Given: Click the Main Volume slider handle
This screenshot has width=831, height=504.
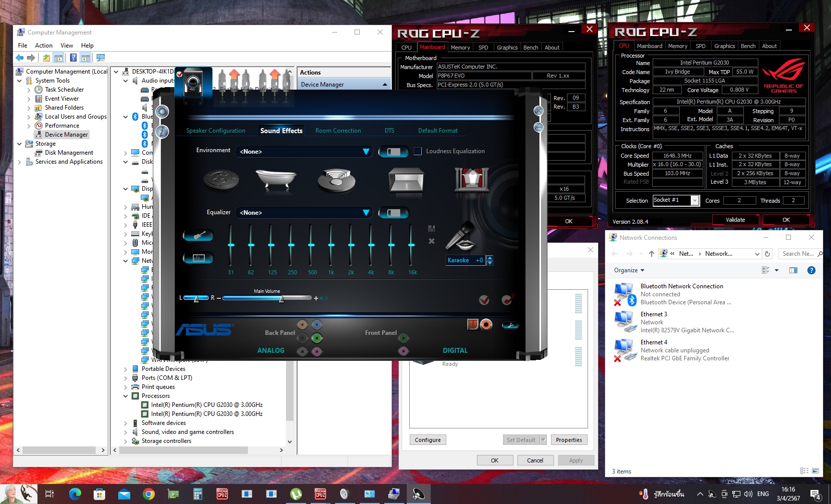Looking at the screenshot, I should point(282,299).
